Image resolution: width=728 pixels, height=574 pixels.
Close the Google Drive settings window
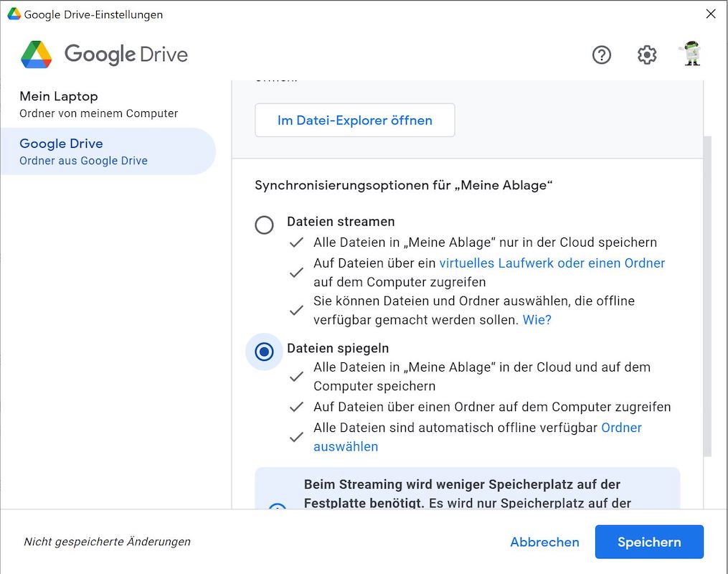tap(710, 14)
